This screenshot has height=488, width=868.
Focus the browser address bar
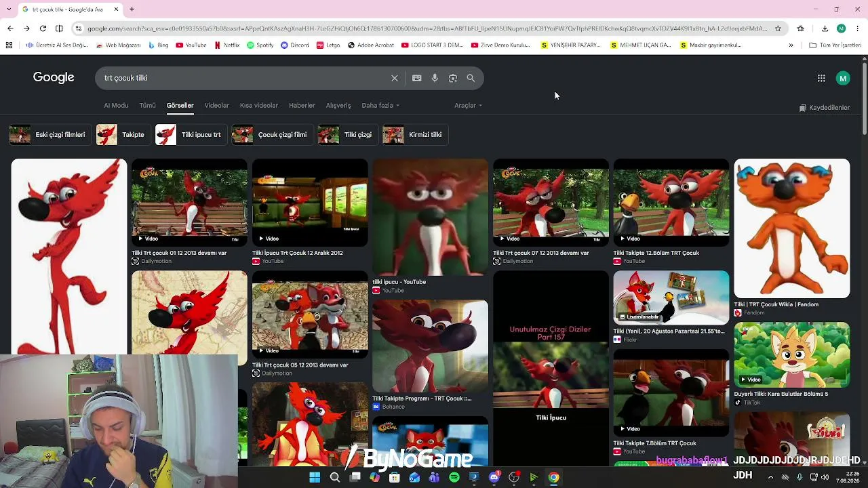(x=427, y=28)
